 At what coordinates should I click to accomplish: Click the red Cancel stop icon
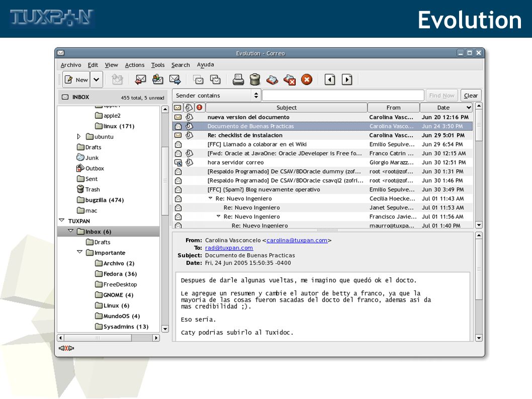(x=307, y=80)
